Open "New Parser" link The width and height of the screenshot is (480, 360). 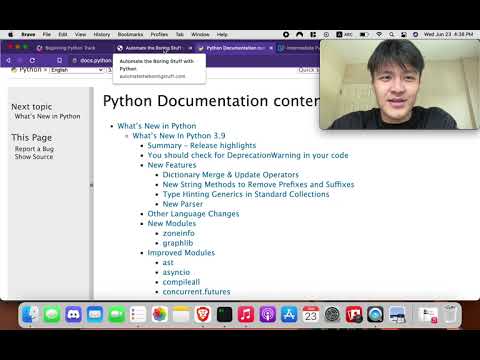pos(183,204)
